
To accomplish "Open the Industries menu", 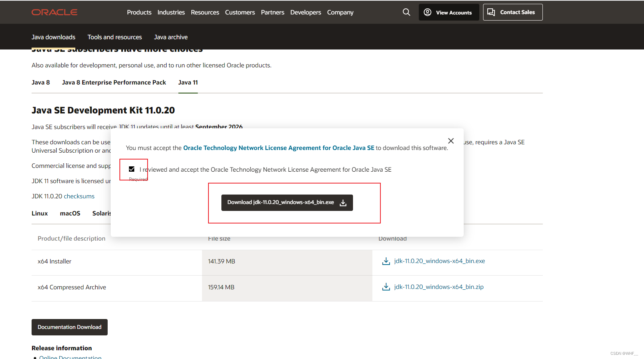I will (171, 13).
